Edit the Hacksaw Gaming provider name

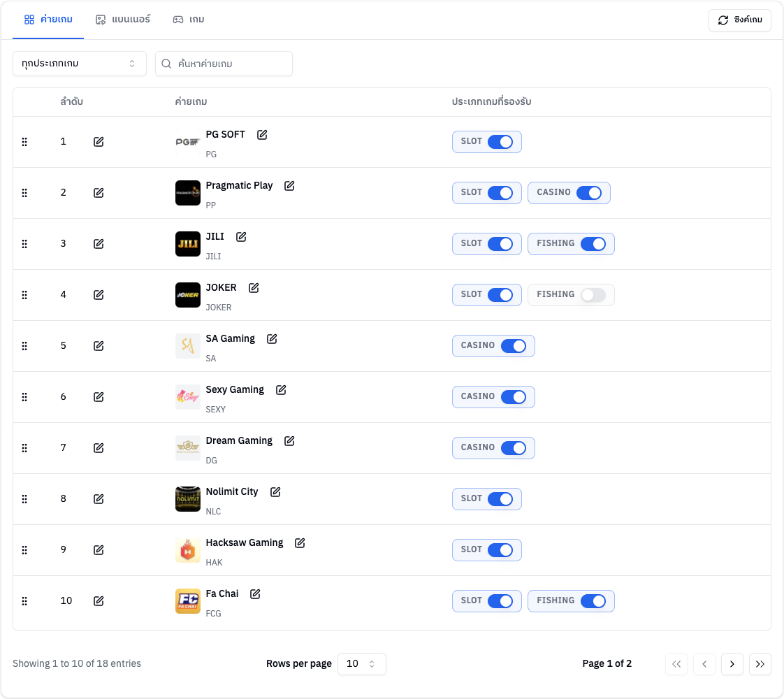click(x=300, y=543)
